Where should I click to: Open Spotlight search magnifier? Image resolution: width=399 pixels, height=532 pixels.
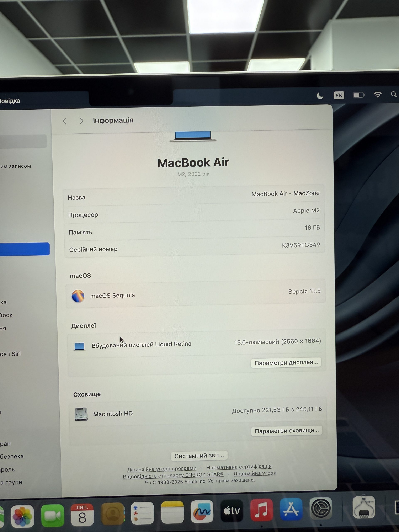[394, 94]
